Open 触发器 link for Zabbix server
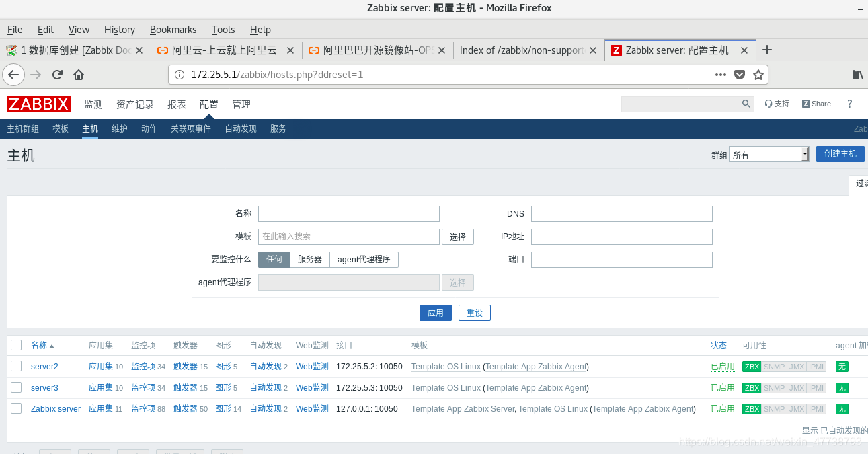Viewport: 868px width, 454px height. (185, 409)
